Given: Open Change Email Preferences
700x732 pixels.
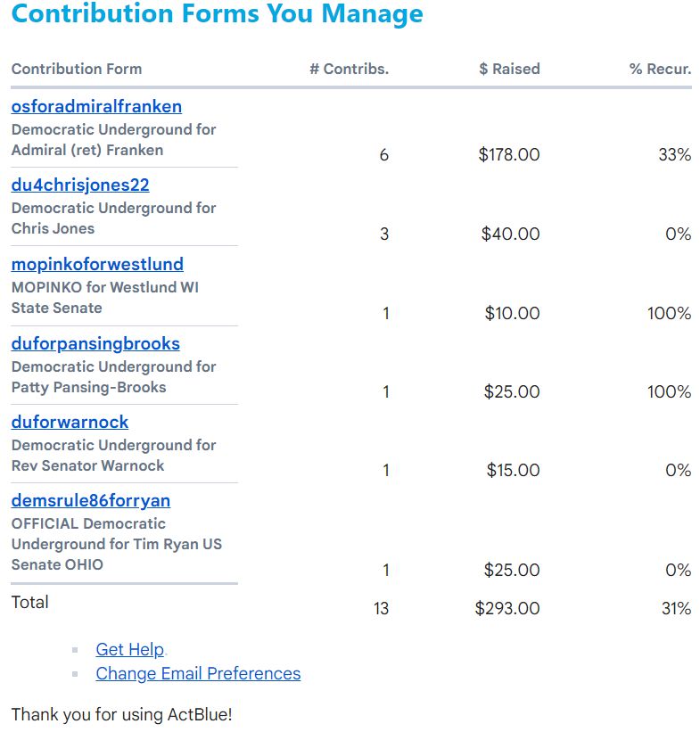Looking at the screenshot, I should pos(198,674).
